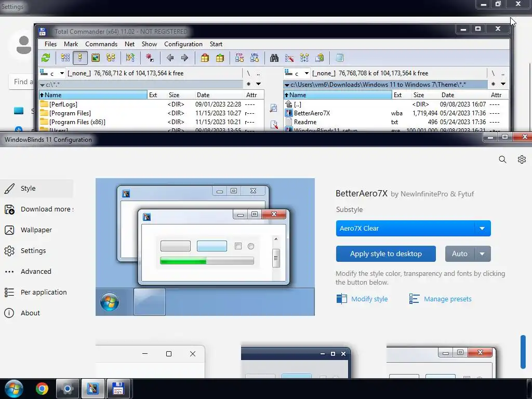The height and width of the screenshot is (399, 532).
Task: Click the Windows Start orb on the taskbar
Action: pyautogui.click(x=14, y=389)
